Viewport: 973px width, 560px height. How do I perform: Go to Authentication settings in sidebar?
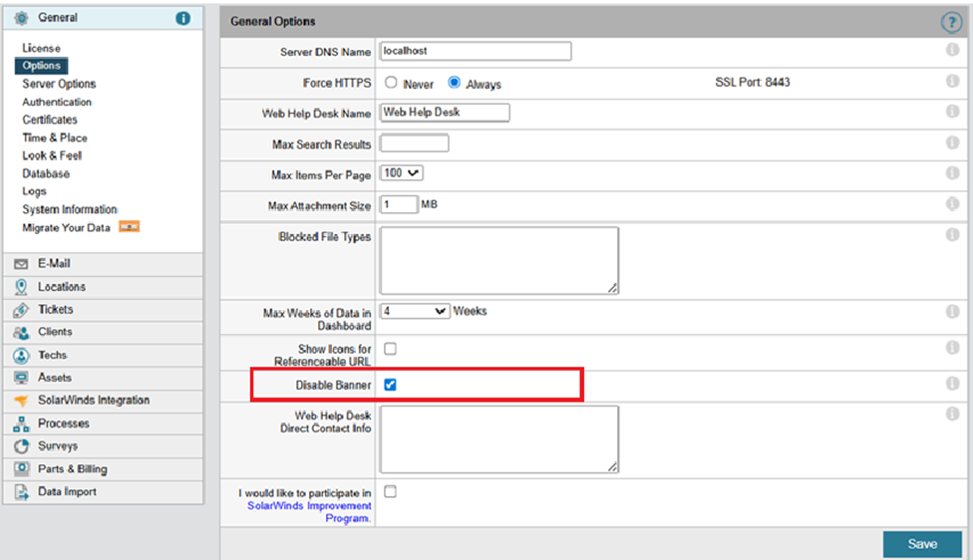pos(57,103)
